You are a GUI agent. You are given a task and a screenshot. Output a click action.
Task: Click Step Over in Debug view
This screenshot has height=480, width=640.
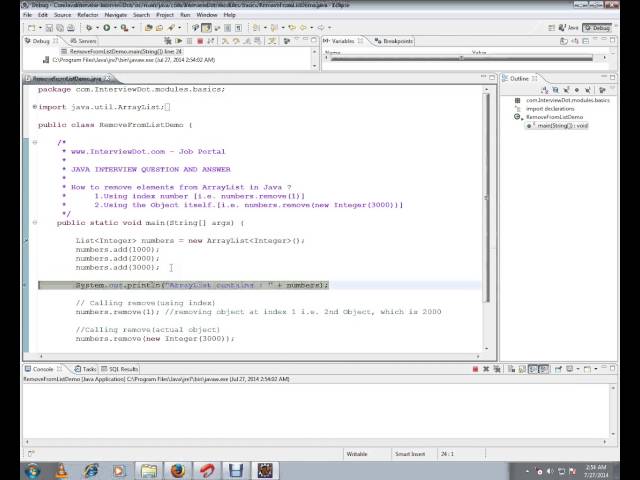(236, 41)
